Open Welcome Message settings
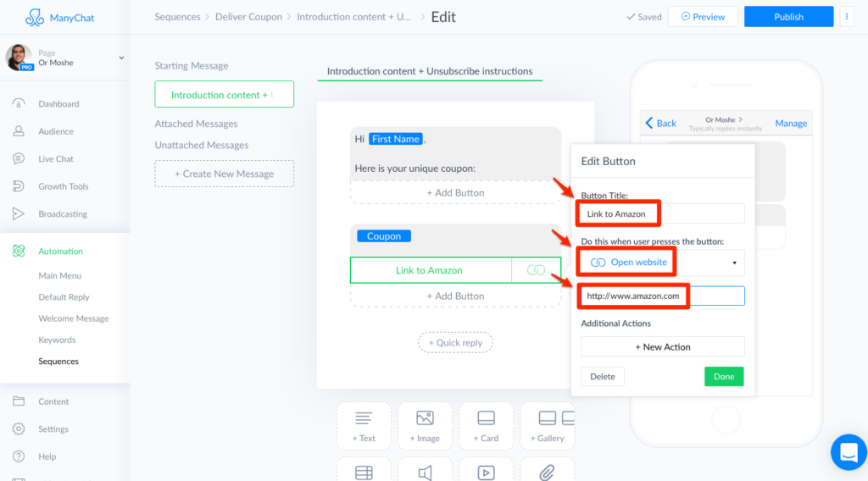Screen dimensions: 868x481 pyautogui.click(x=74, y=318)
